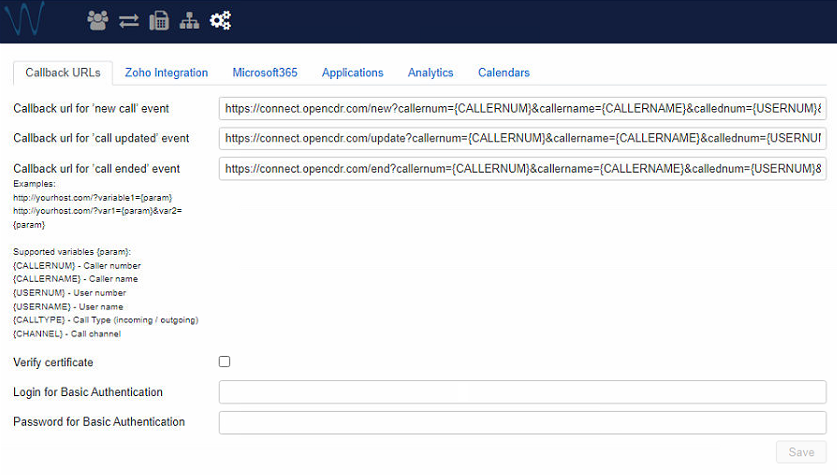
Task: Click the 'new call' callback URL field
Action: point(522,108)
